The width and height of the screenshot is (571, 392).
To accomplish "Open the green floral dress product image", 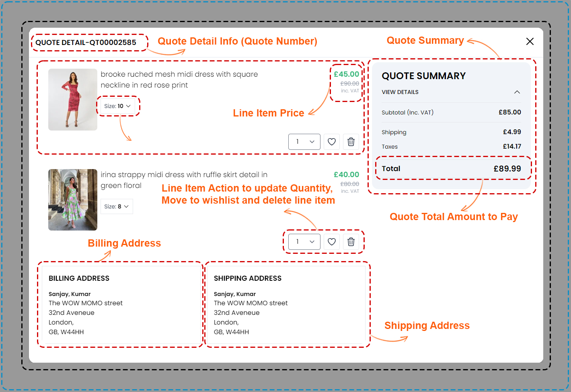I will (73, 200).
